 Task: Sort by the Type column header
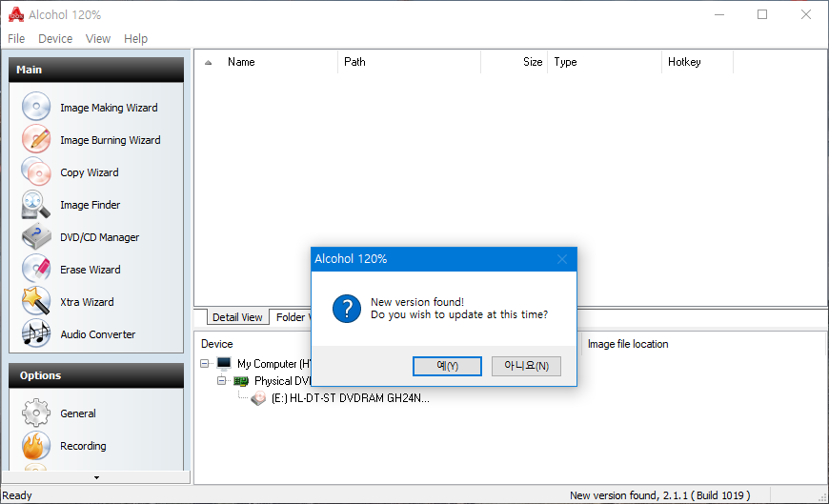pyautogui.click(x=604, y=62)
